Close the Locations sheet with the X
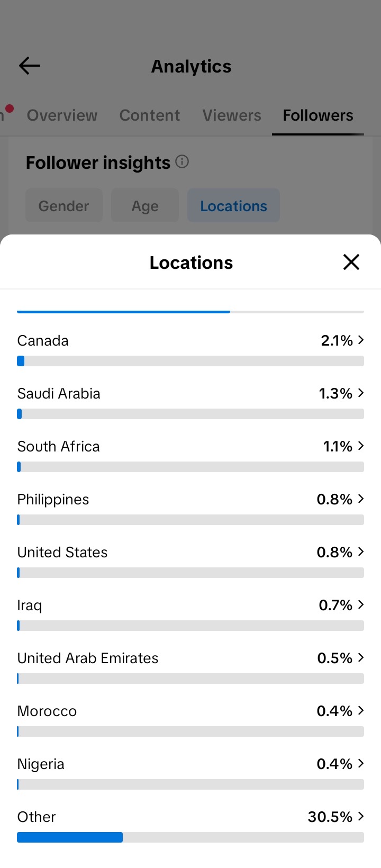381x868 pixels. pyautogui.click(x=351, y=262)
